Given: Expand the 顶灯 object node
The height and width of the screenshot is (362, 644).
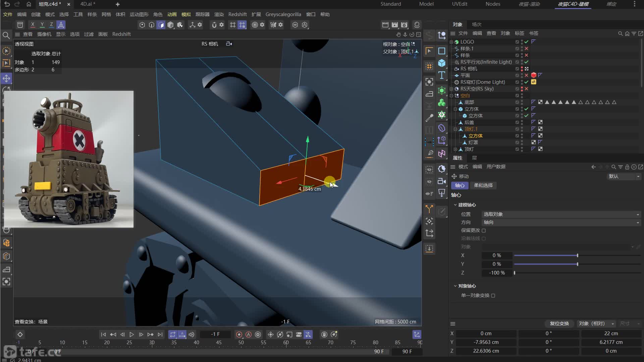Looking at the screenshot, I should (455, 149).
